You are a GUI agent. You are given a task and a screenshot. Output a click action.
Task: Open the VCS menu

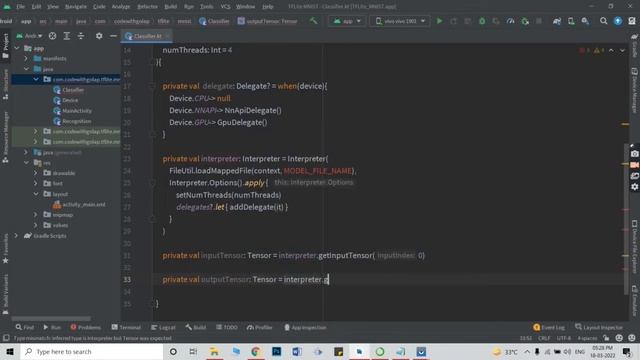225,7
